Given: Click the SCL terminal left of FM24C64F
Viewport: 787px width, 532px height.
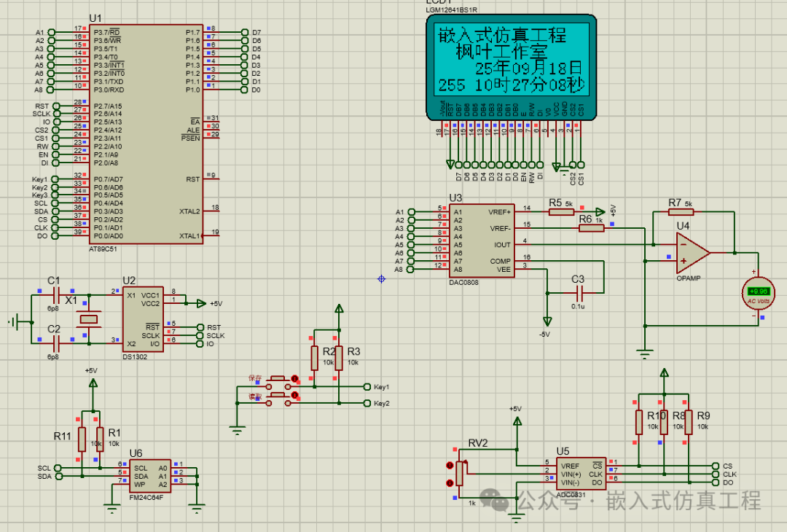Looking at the screenshot, I should click(x=58, y=469).
